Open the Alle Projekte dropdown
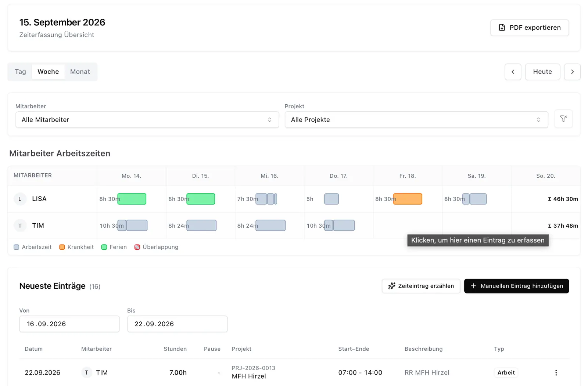 point(416,120)
